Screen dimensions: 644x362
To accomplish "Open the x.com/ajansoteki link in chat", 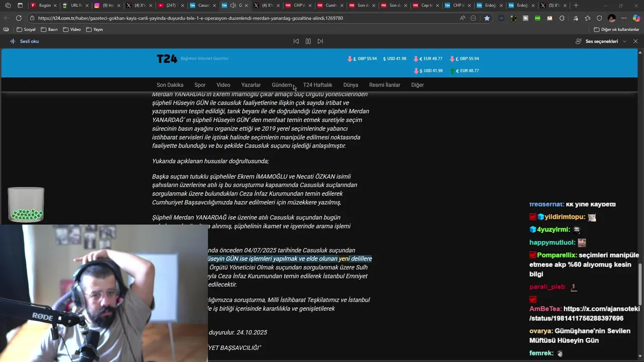I will 584,314.
